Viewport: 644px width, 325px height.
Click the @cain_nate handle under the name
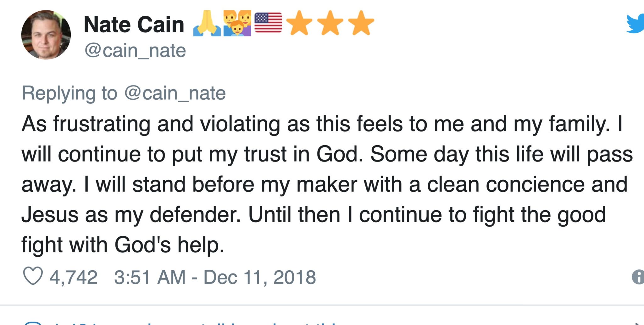pos(135,51)
